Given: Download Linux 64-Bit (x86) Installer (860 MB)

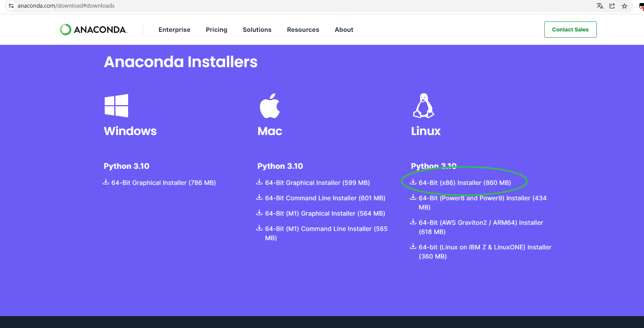Looking at the screenshot, I should pos(465,183).
